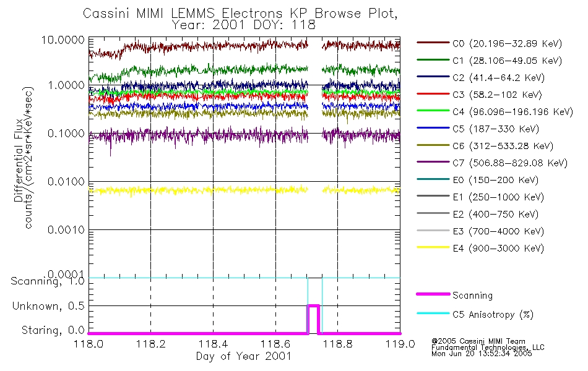Click the x-axis tick label 119.0
Image resolution: width=588 pixels, height=371 pixels.
coord(400,344)
